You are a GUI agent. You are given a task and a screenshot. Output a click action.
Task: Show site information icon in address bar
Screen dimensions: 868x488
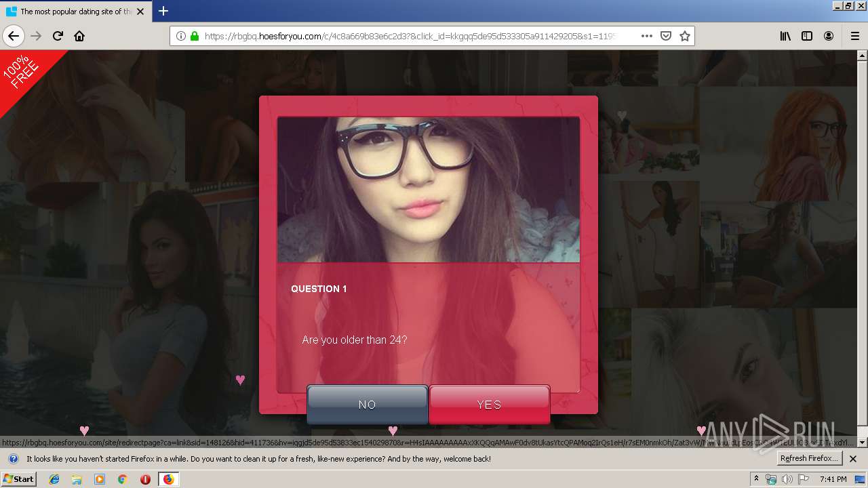[x=180, y=36]
